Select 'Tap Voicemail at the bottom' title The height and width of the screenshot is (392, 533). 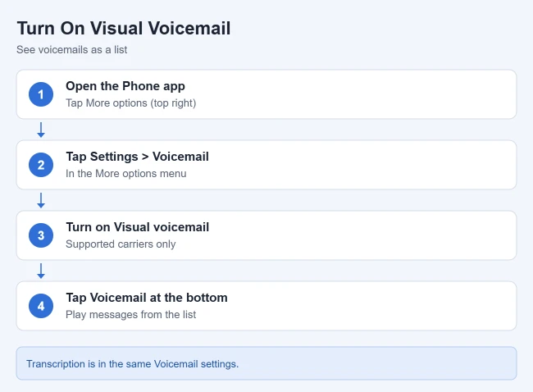pyautogui.click(x=147, y=298)
